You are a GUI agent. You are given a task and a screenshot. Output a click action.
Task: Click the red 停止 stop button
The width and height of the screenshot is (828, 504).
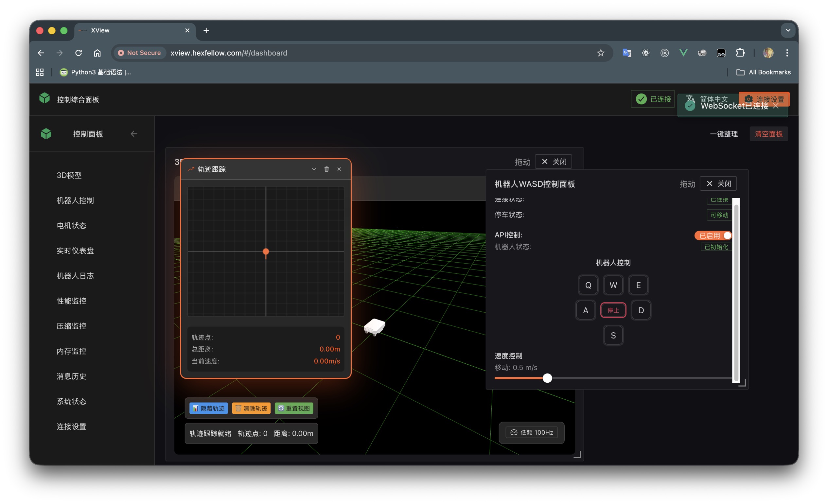613,310
